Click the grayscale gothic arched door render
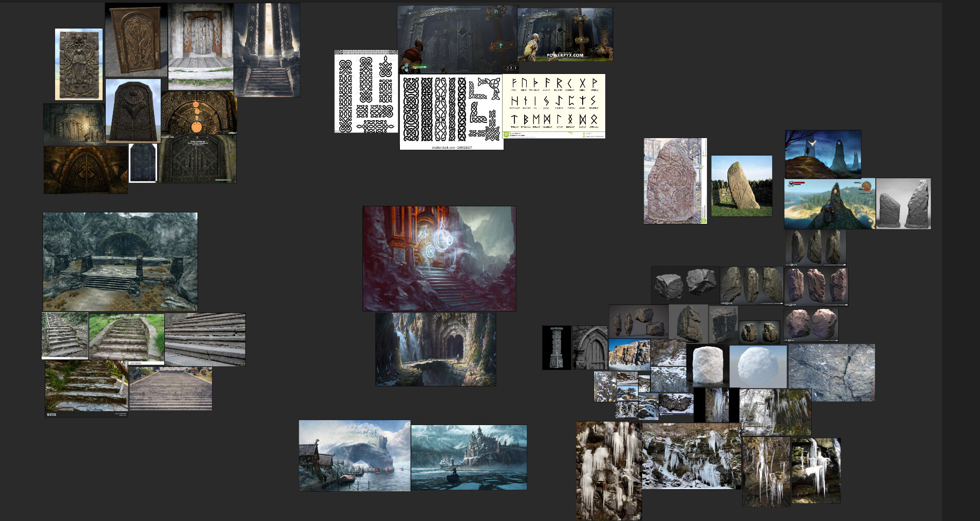 590,348
